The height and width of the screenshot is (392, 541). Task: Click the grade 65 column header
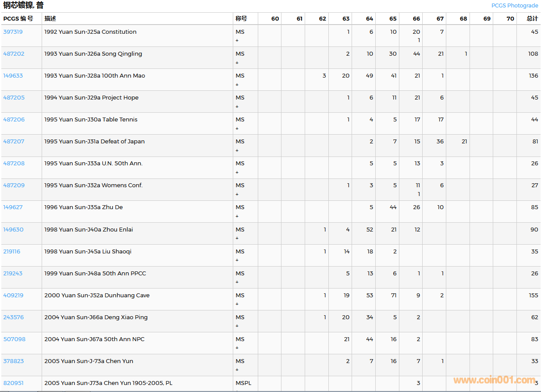pos(393,19)
